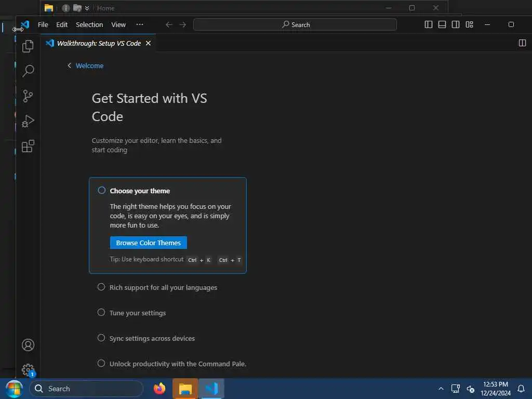Expand Unlock productivity with the Command Palette step
Image resolution: width=532 pixels, height=399 pixels.
[178, 364]
